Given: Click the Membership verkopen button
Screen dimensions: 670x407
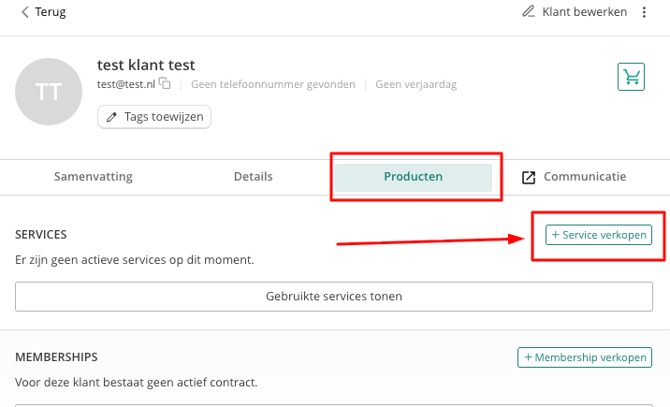Looking at the screenshot, I should [x=585, y=357].
